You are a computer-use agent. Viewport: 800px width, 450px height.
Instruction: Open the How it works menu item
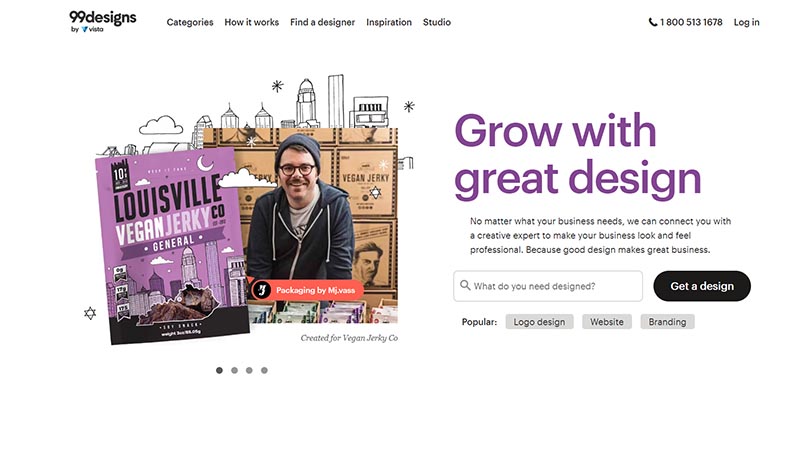[x=252, y=22]
